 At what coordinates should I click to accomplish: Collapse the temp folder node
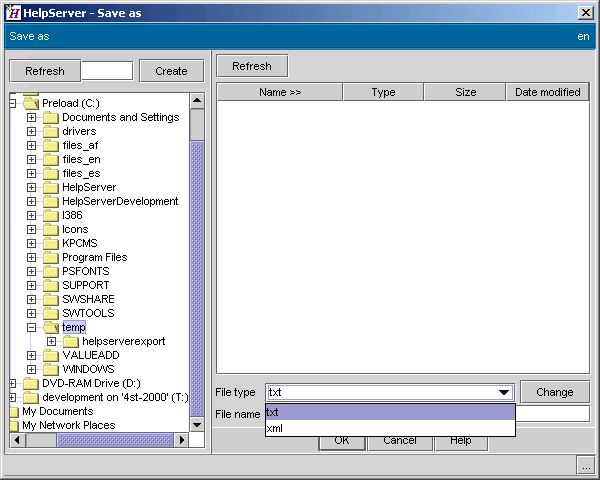tap(31, 327)
